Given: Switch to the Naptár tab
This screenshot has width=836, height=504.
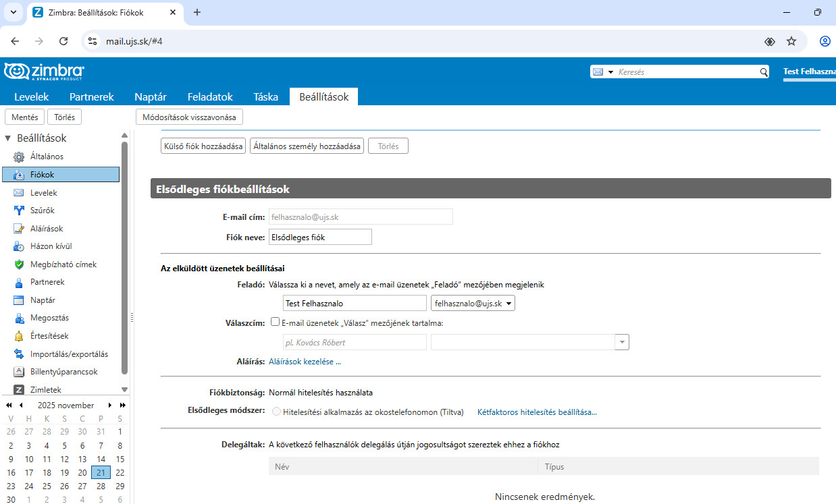Looking at the screenshot, I should tap(151, 96).
